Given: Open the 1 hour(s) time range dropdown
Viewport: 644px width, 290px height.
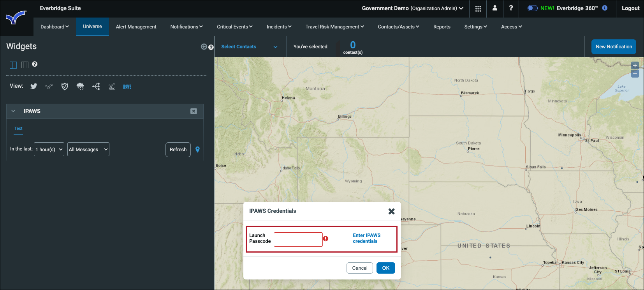Looking at the screenshot, I should tap(49, 149).
